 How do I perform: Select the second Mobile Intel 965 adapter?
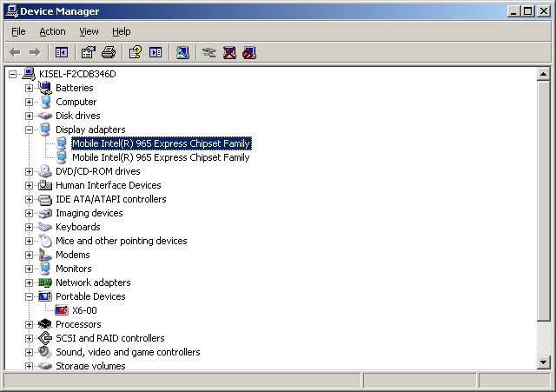coord(161,157)
